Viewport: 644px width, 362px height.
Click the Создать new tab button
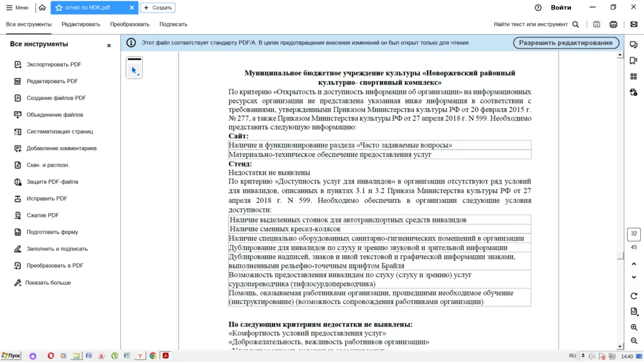coord(157,8)
